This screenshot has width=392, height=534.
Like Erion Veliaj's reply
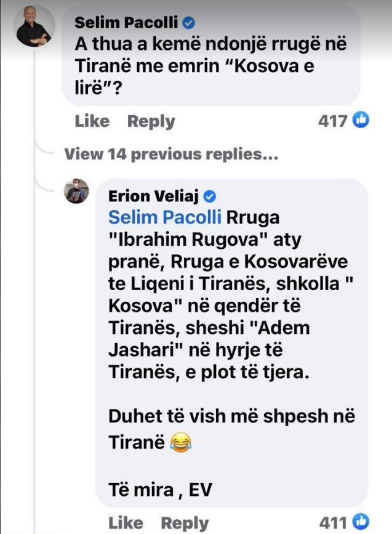[126, 523]
